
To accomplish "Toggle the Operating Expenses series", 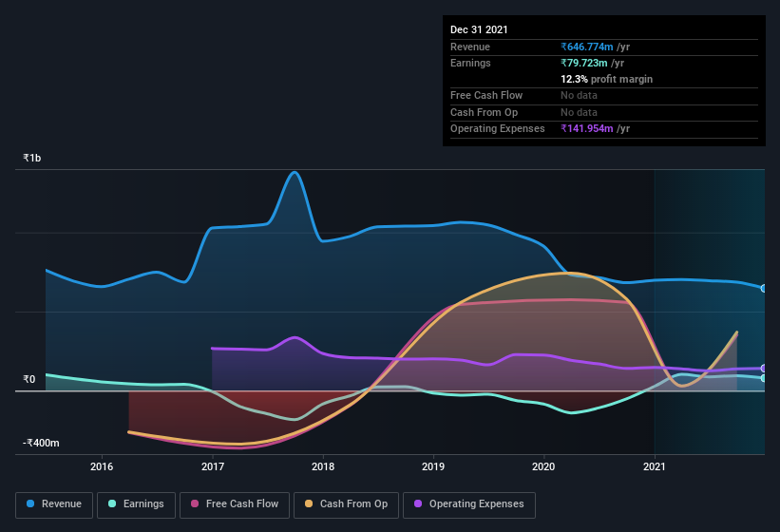I will 469,504.
